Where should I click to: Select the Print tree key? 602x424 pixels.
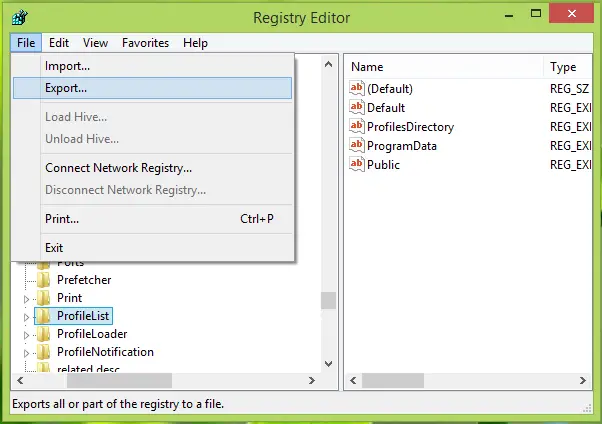click(x=69, y=298)
